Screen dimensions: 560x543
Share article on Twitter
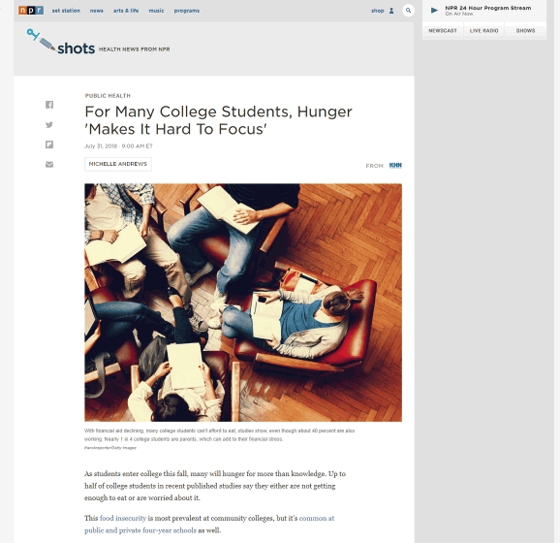point(49,125)
